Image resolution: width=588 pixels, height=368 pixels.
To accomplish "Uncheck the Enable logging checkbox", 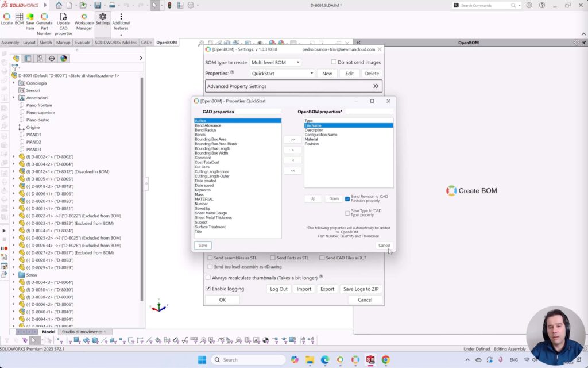I will [x=208, y=289].
